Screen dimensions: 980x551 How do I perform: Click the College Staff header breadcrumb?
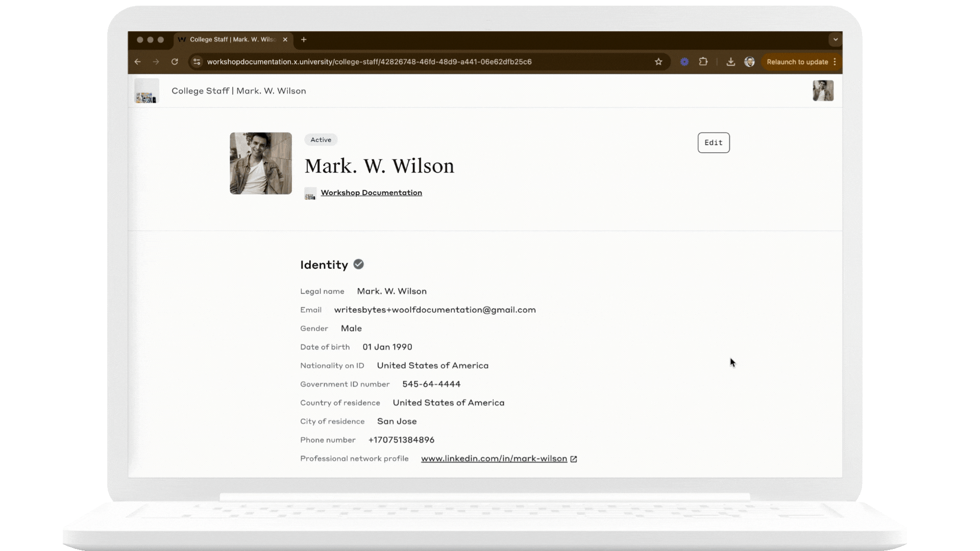pos(238,91)
